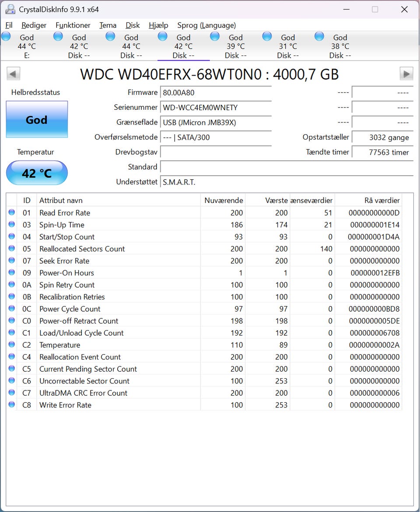Viewport: 420px width, 512px height.
Task: Click the Værste column header
Action: coord(268,201)
